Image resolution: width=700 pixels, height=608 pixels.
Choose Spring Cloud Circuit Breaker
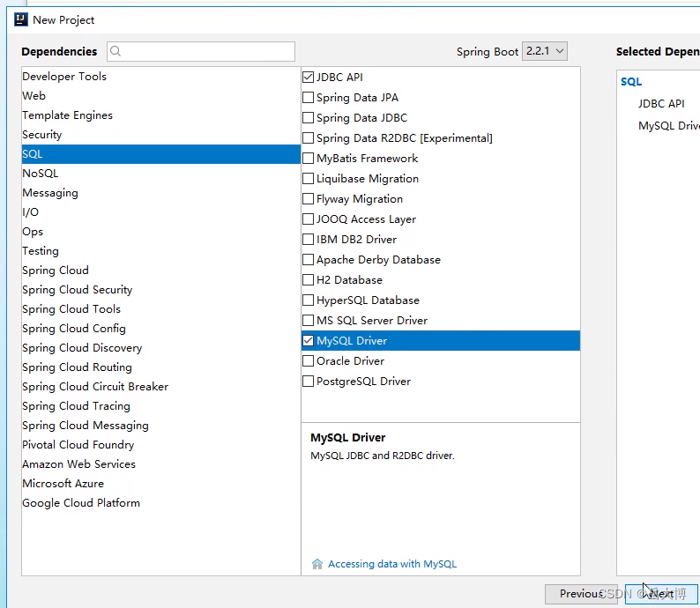pos(160,387)
